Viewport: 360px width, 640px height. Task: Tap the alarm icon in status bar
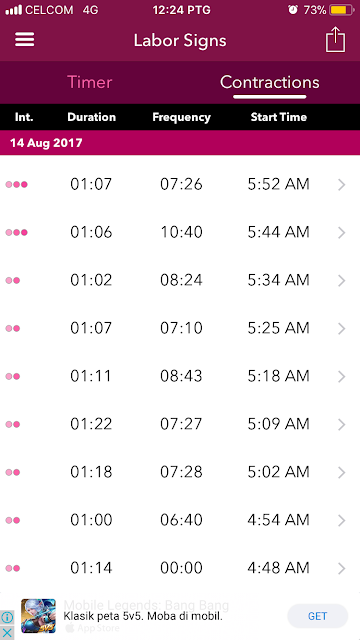[293, 10]
